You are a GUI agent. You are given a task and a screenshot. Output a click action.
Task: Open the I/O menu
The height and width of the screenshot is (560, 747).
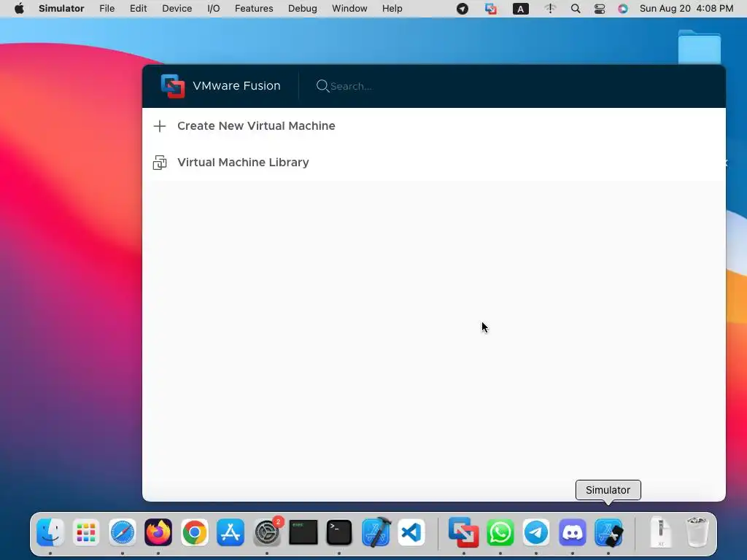click(214, 9)
